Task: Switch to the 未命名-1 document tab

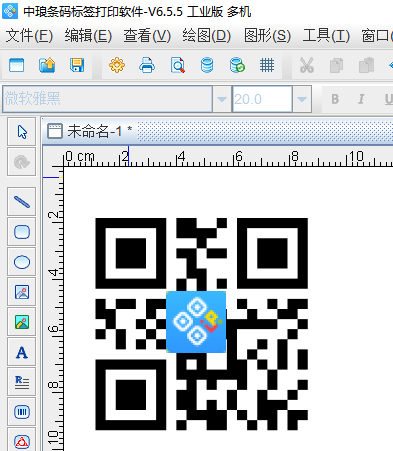Action: (90, 131)
